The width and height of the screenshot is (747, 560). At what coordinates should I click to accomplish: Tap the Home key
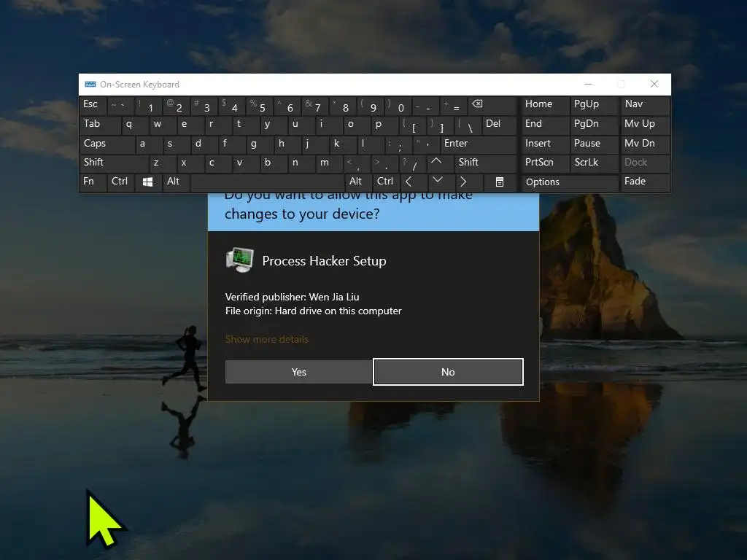tap(544, 105)
